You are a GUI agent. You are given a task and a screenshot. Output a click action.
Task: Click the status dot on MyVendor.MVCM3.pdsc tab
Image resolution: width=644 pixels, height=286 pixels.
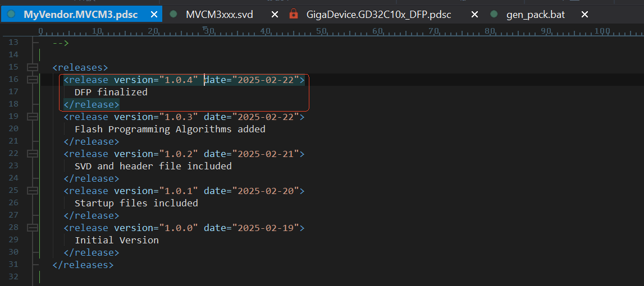pos(11,14)
